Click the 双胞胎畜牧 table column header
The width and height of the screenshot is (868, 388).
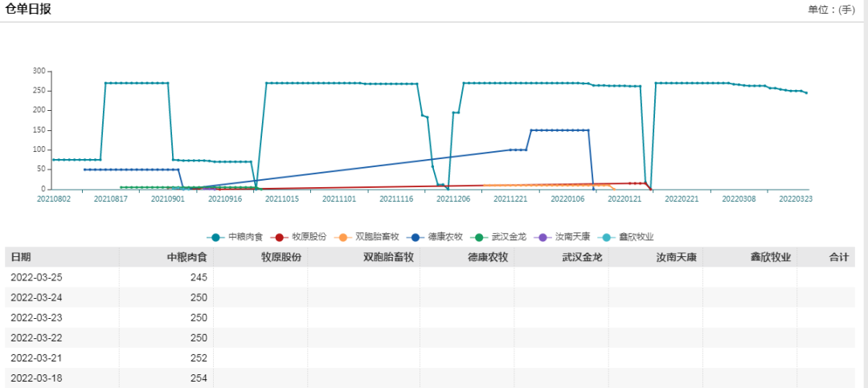click(x=388, y=257)
